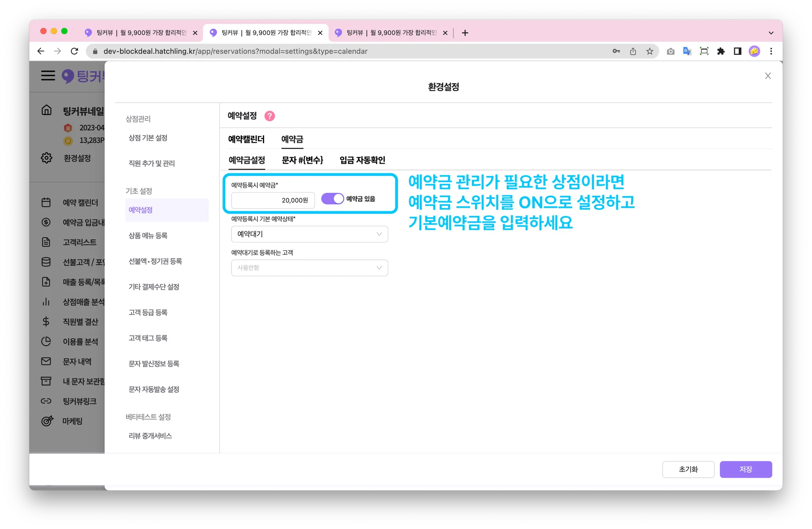Image resolution: width=812 pixels, height=529 pixels.
Task: Expand the 사용안함 customer dropdown
Action: (309, 268)
